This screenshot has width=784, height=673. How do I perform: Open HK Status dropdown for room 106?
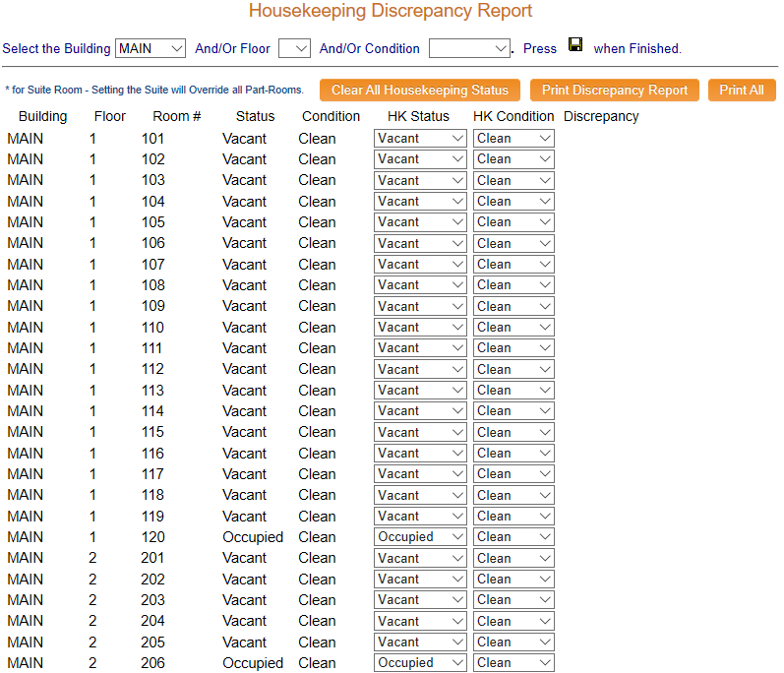420,243
